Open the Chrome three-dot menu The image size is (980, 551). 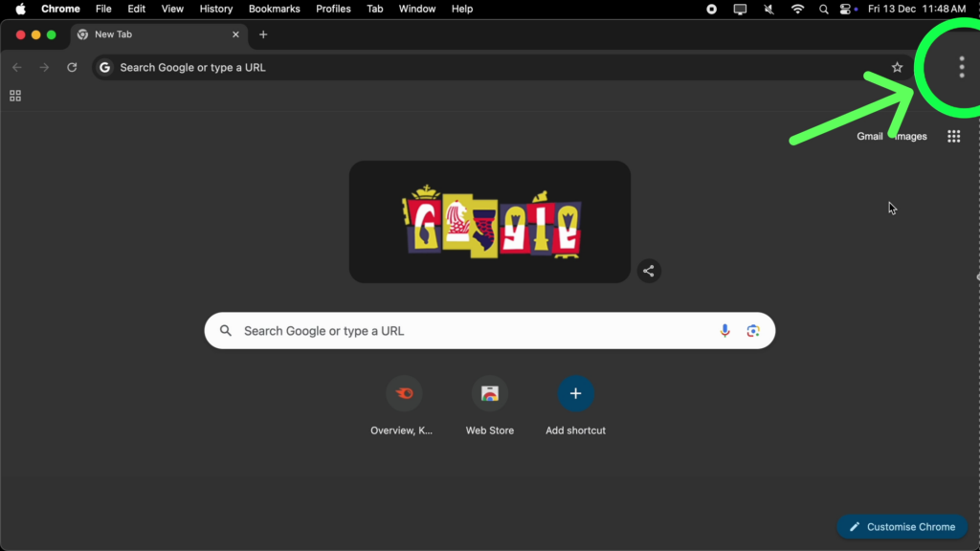point(961,67)
